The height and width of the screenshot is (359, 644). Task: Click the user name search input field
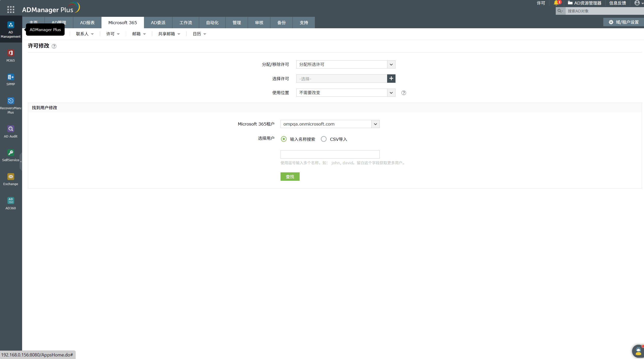330,154
